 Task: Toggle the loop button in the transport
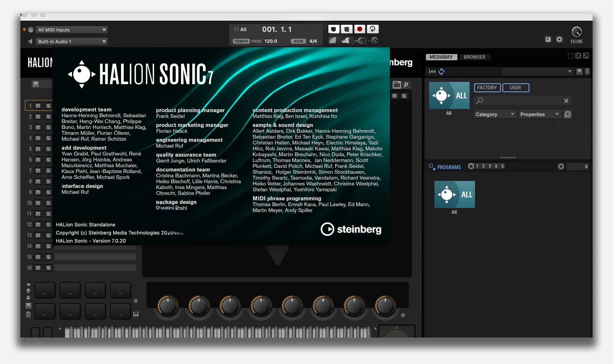tap(373, 29)
